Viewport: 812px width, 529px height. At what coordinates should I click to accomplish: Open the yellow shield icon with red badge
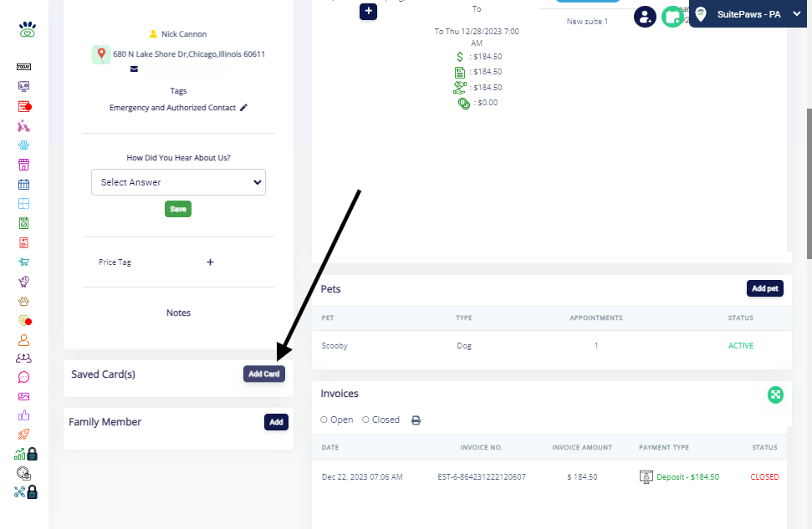tap(25, 320)
